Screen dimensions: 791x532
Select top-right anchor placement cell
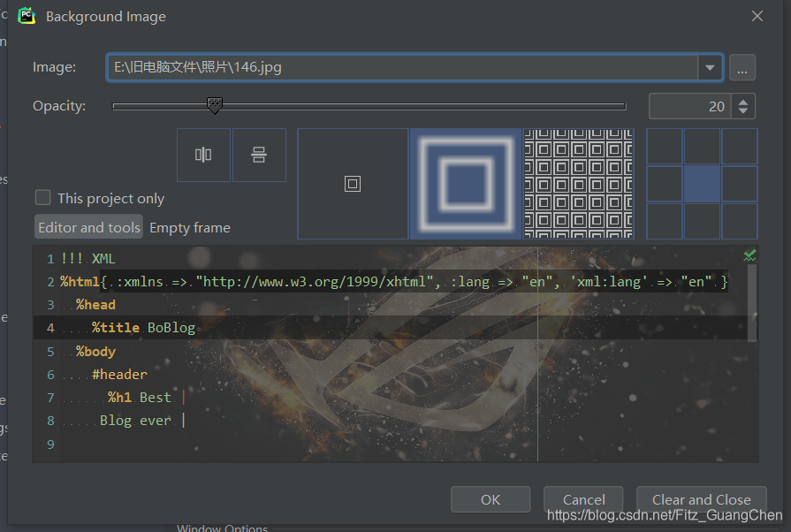pyautogui.click(x=740, y=146)
